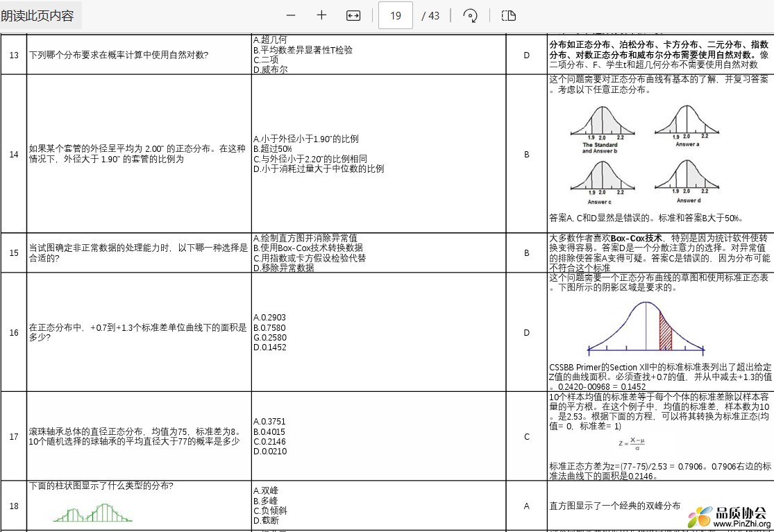Image resolution: width=774 pixels, height=532 pixels.
Task: Click row number 14 cell
Action: pyautogui.click(x=14, y=154)
